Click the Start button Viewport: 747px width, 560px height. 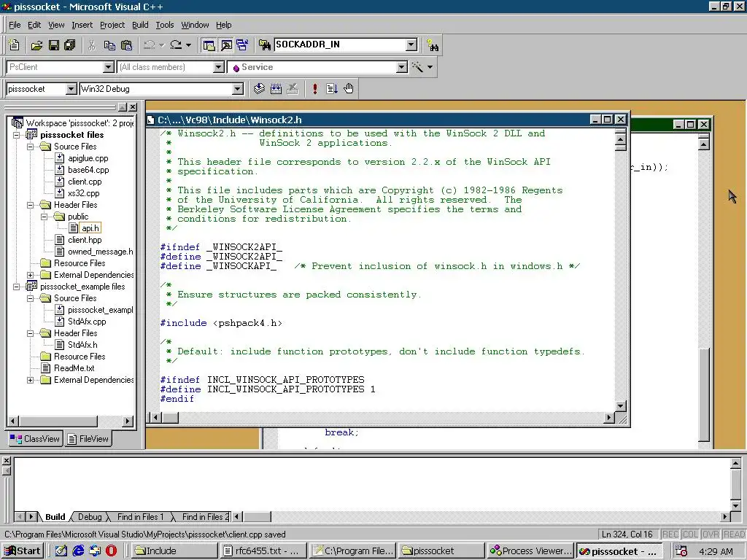click(23, 551)
